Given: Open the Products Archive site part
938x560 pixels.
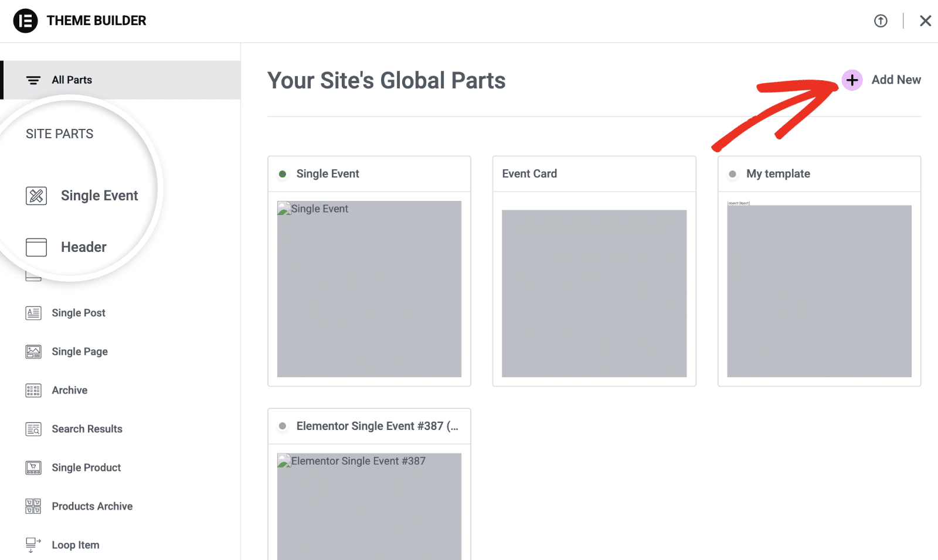Looking at the screenshot, I should (92, 506).
